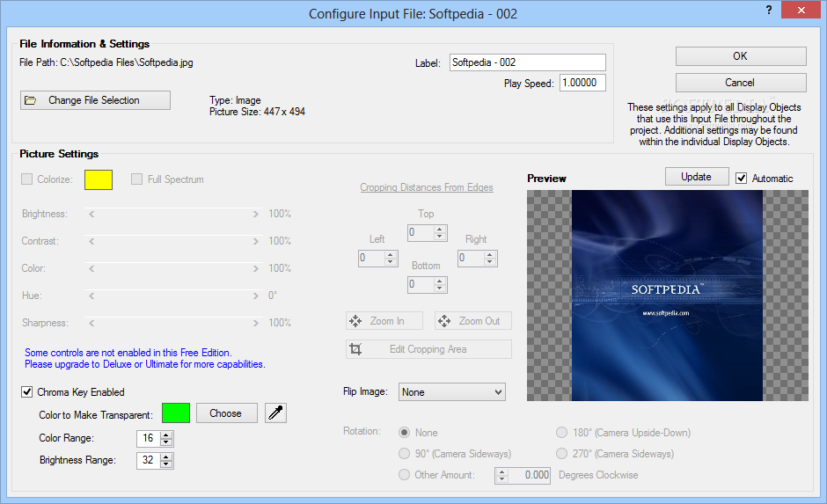Viewport: 827px width, 504px height.
Task: Click Choose transparent color button
Action: coord(226,413)
